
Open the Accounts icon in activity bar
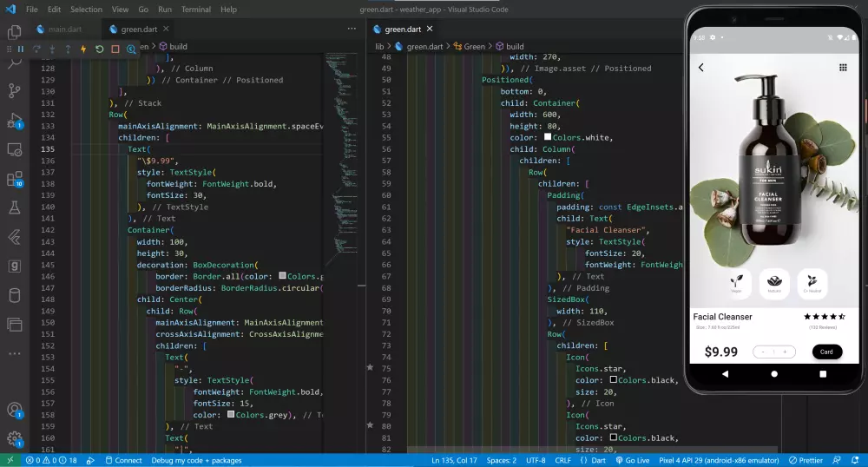[14, 410]
